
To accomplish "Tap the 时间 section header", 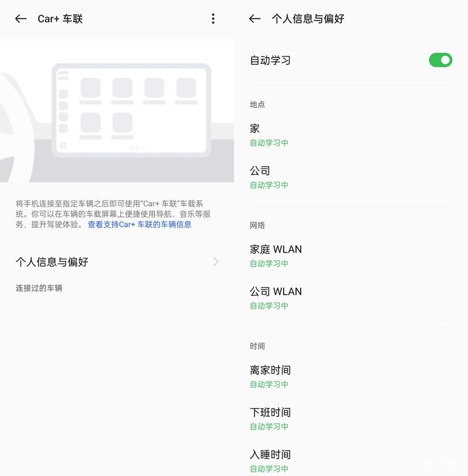I will click(257, 346).
